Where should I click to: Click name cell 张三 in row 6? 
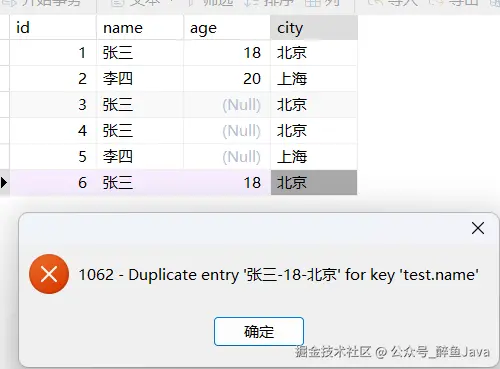[x=140, y=183]
